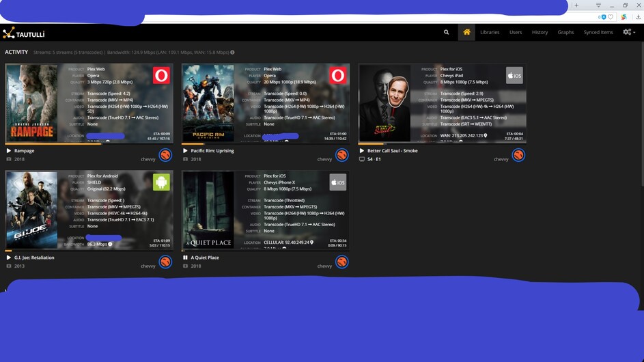Open cellular IP location marker on A Quiet Place
The height and width of the screenshot is (362, 644).
[x=311, y=242]
